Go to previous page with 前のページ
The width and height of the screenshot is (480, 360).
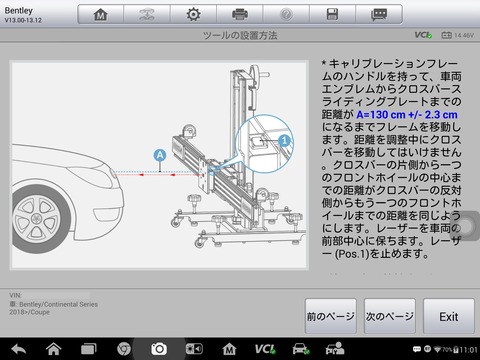point(331,316)
